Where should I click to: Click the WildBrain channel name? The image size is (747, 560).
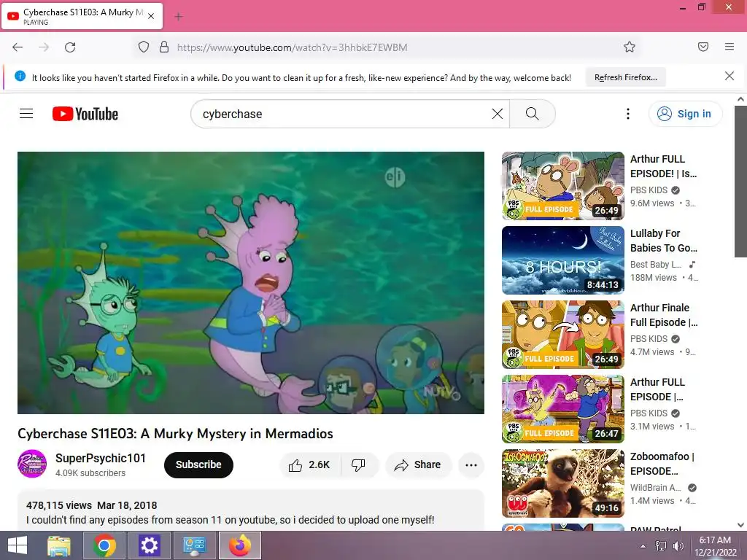tap(656, 488)
